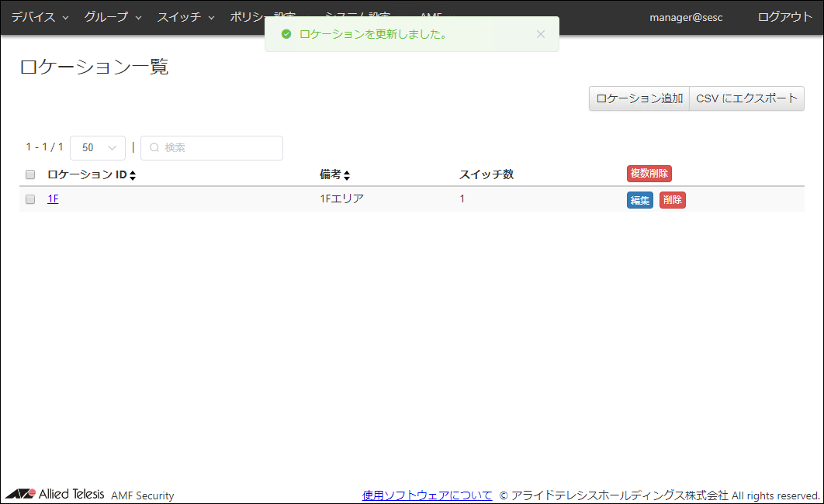Click the Allied Telesis logo

[54, 494]
